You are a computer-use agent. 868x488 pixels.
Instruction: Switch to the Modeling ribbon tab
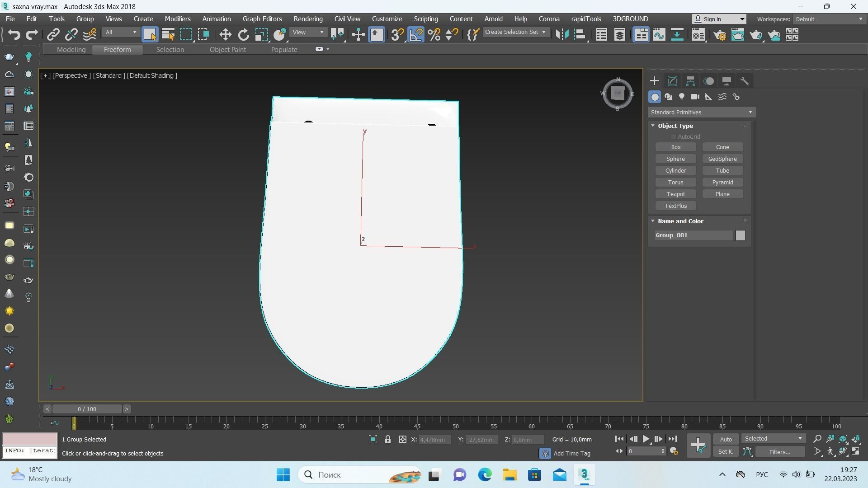71,50
